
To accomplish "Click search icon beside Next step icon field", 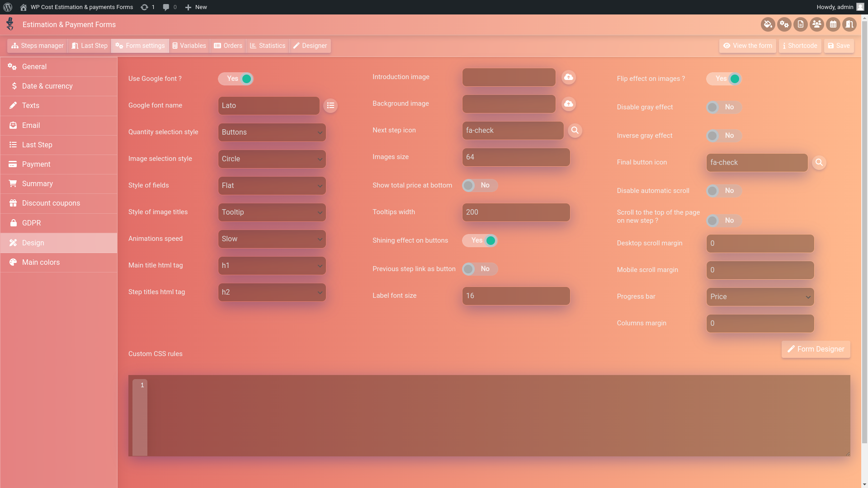I will click(575, 131).
